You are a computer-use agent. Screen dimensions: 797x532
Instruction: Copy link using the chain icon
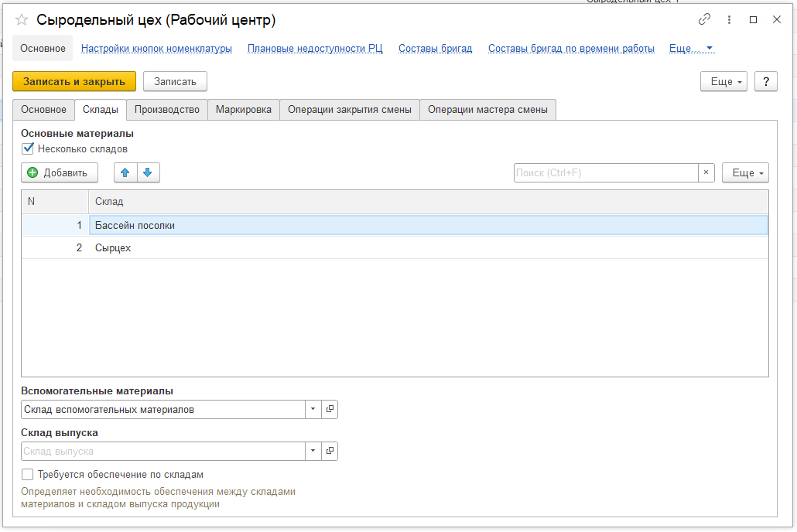click(x=704, y=20)
